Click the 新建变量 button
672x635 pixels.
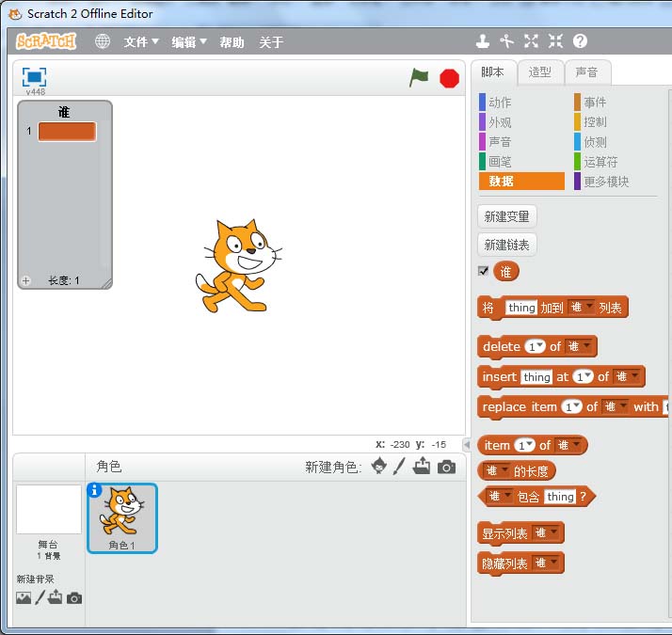(x=506, y=216)
